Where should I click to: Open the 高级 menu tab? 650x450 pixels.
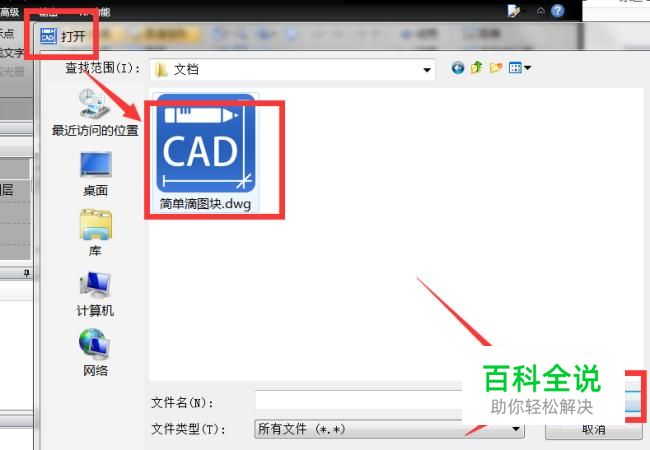9,12
